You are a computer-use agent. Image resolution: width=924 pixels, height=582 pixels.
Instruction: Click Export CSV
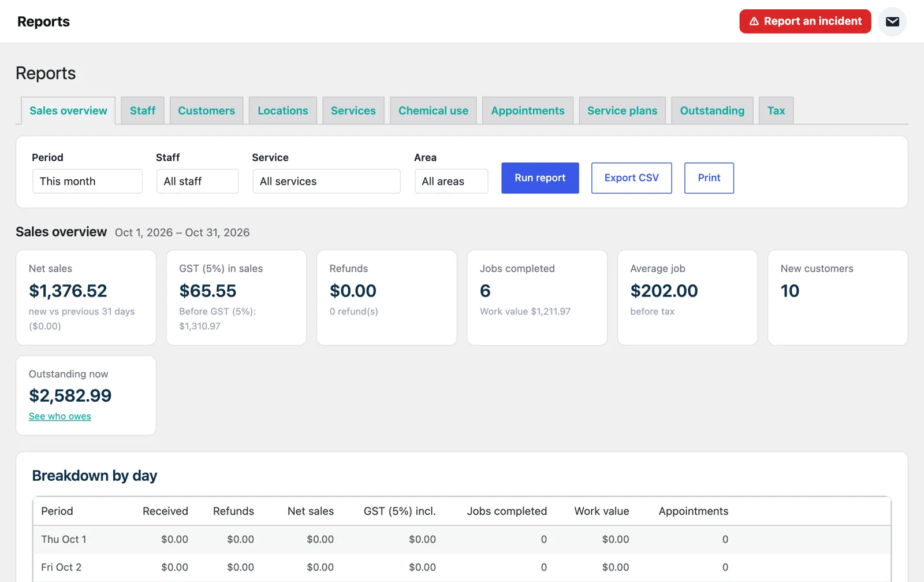click(x=631, y=178)
